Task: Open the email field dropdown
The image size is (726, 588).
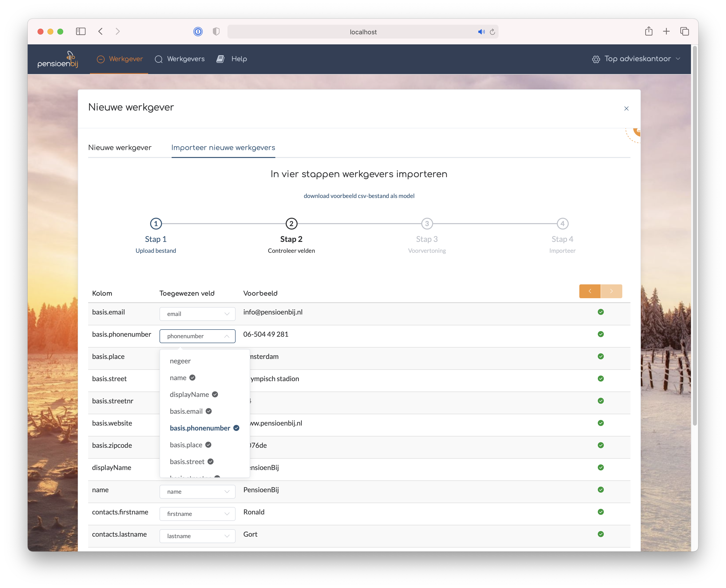Action: (x=198, y=314)
